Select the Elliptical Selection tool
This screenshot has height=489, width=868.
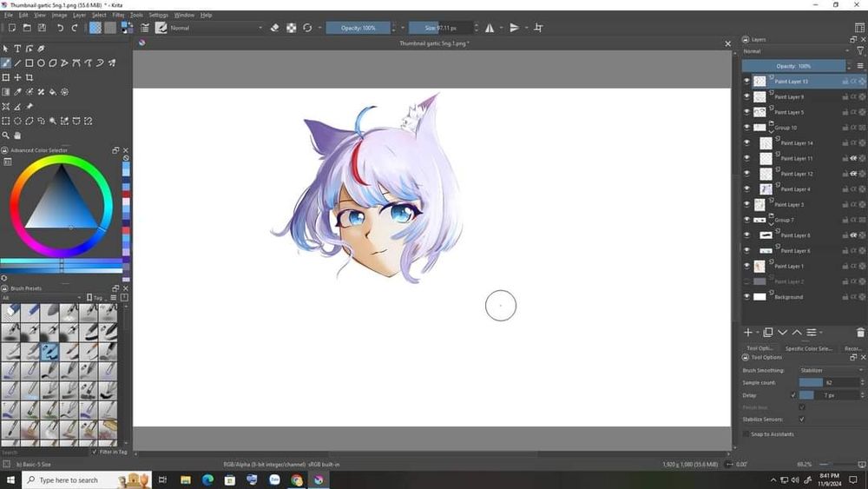click(x=17, y=121)
